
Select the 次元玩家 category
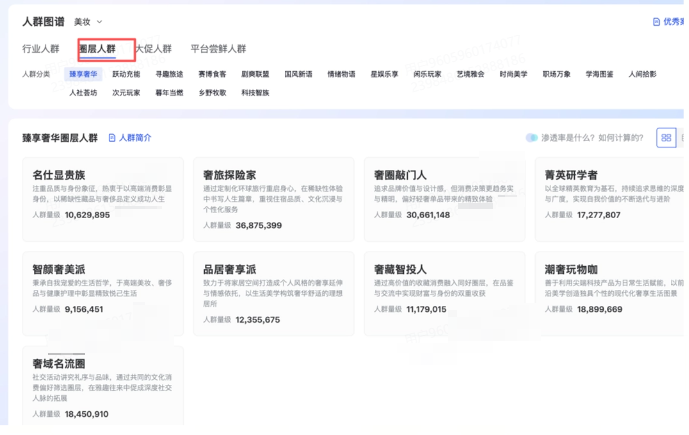tap(126, 93)
